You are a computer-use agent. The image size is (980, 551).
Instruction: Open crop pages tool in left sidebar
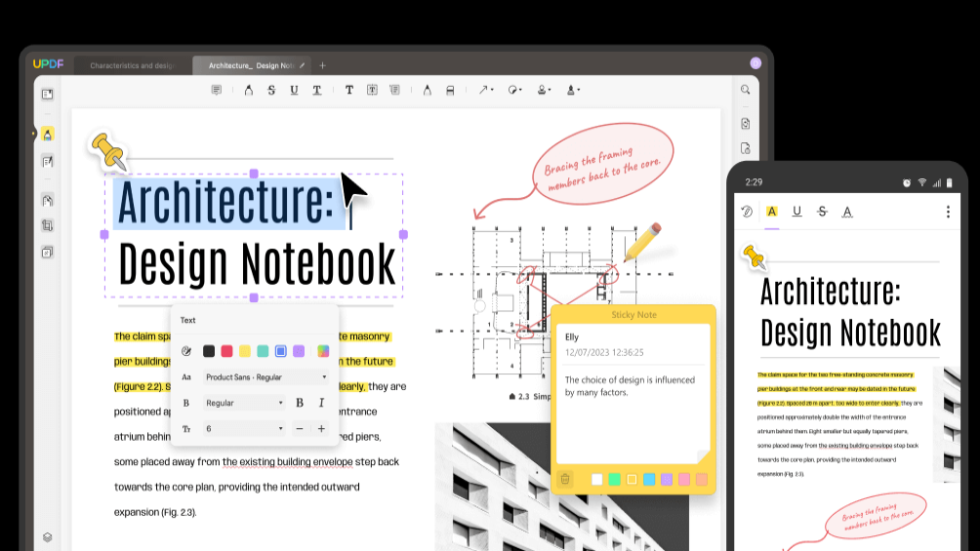click(x=48, y=225)
